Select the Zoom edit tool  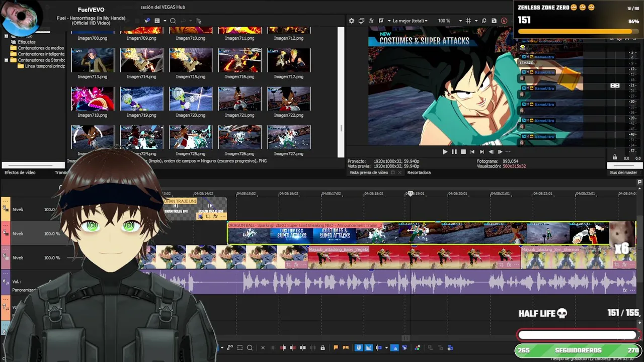click(x=250, y=347)
